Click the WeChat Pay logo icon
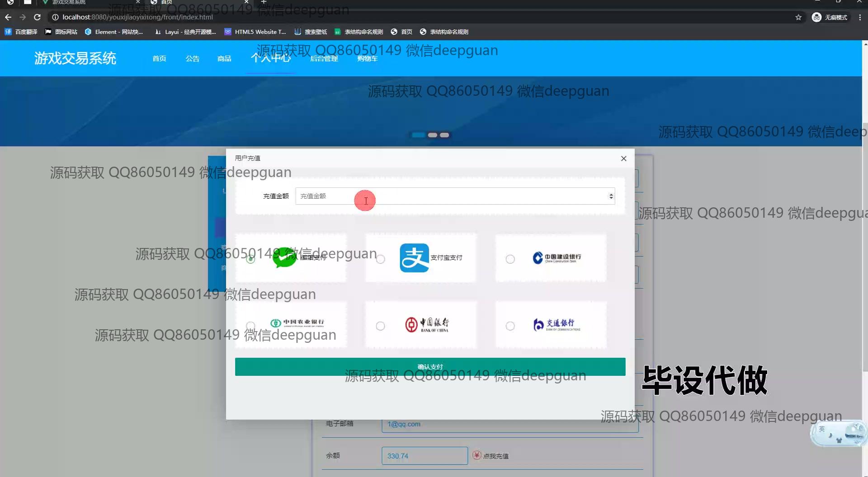Image resolution: width=868 pixels, height=477 pixels. pyautogui.click(x=285, y=257)
